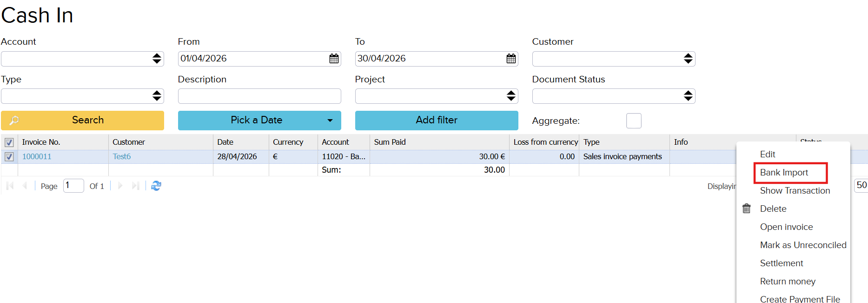Open the Pick a Date dropdown button
The image size is (868, 303).
[259, 120]
